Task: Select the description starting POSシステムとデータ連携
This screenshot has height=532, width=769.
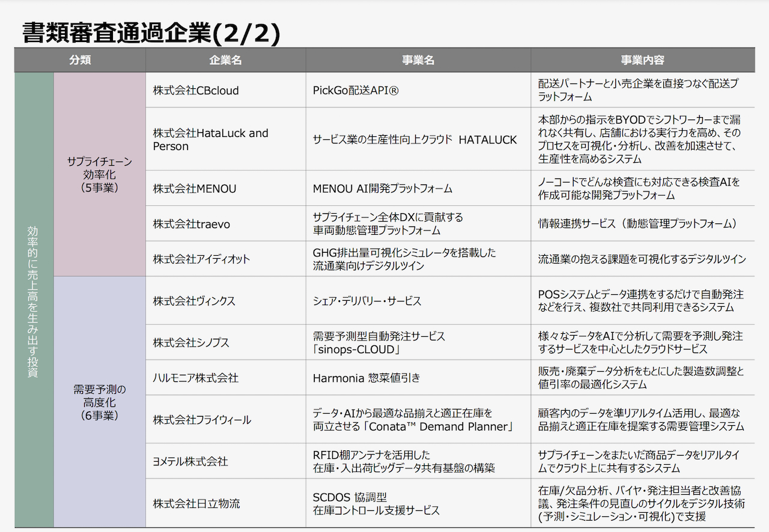Action: pyautogui.click(x=640, y=300)
